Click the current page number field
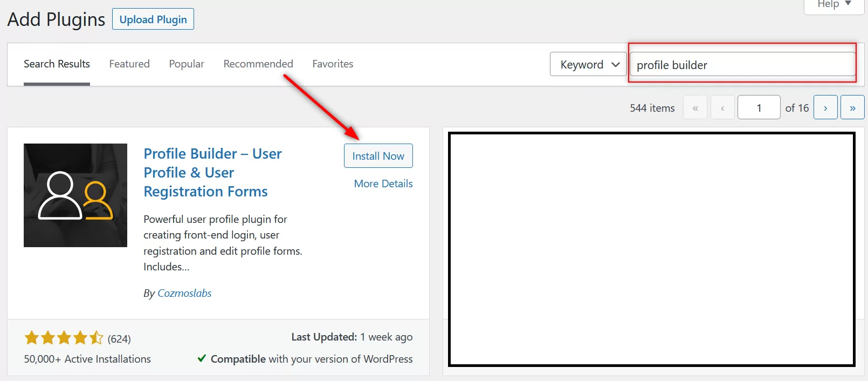 [759, 107]
